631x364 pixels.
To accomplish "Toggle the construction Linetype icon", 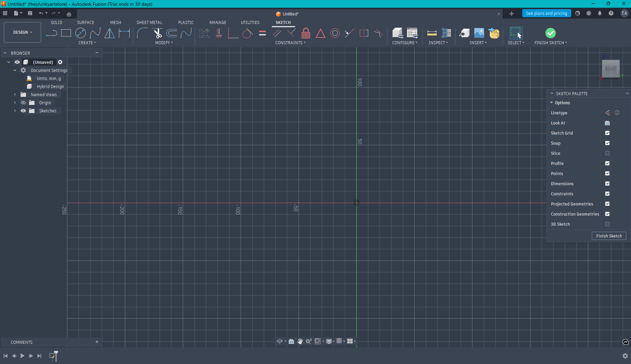I will tap(607, 113).
